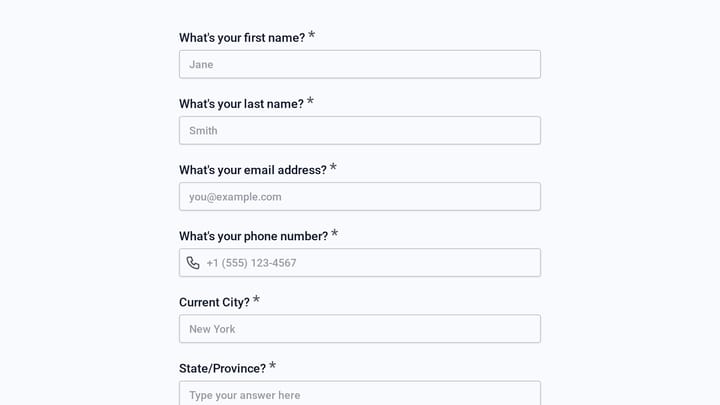Click the "What's your phone number?" label

253,236
